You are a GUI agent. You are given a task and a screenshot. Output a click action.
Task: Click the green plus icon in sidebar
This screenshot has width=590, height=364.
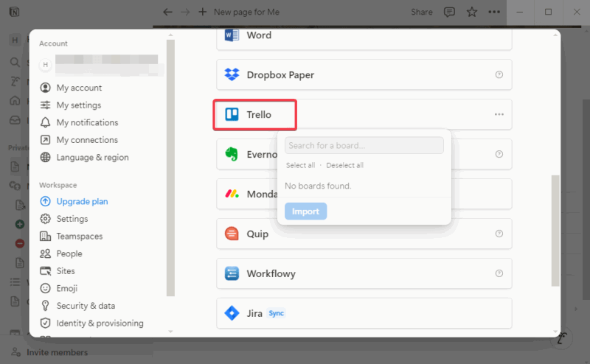point(20,225)
